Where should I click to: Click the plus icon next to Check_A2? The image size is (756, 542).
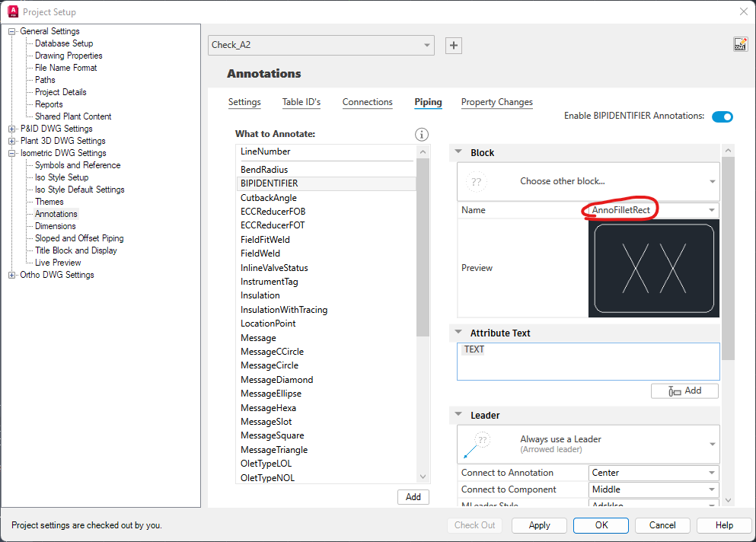pyautogui.click(x=453, y=45)
